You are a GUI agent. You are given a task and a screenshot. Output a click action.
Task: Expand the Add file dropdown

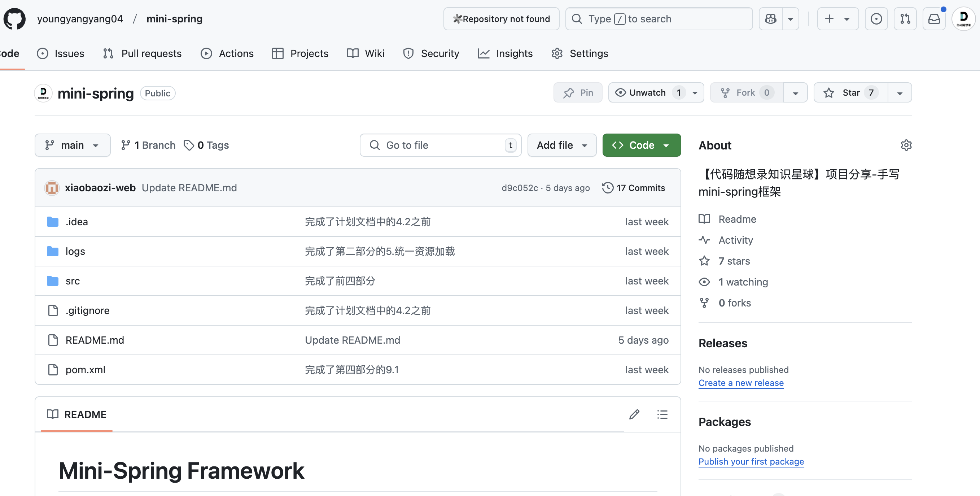562,145
